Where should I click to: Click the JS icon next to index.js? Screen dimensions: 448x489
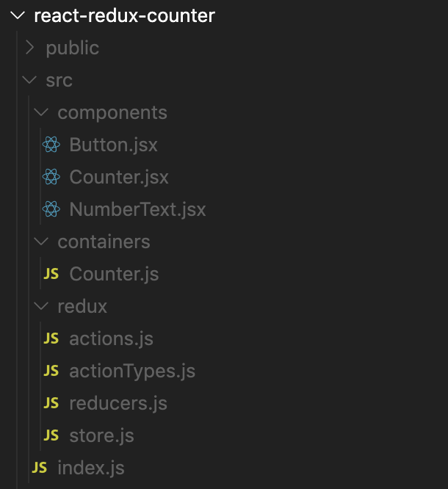tap(40, 468)
